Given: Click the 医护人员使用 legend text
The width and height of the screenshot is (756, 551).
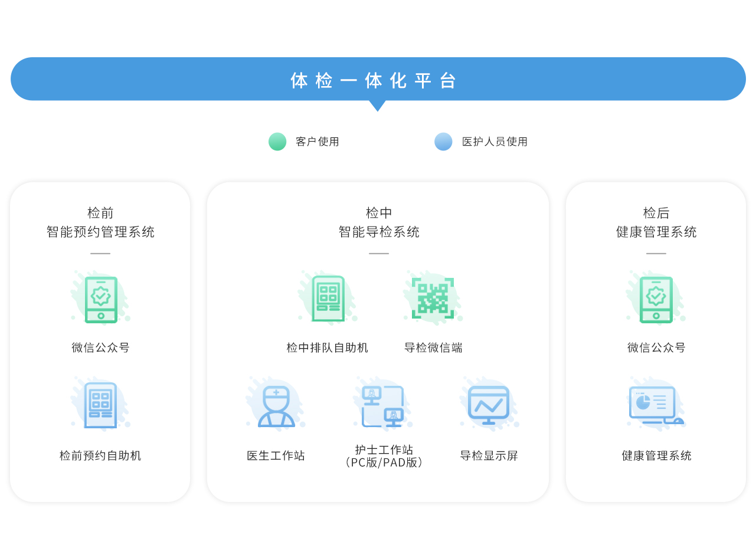Looking at the screenshot, I should (495, 142).
